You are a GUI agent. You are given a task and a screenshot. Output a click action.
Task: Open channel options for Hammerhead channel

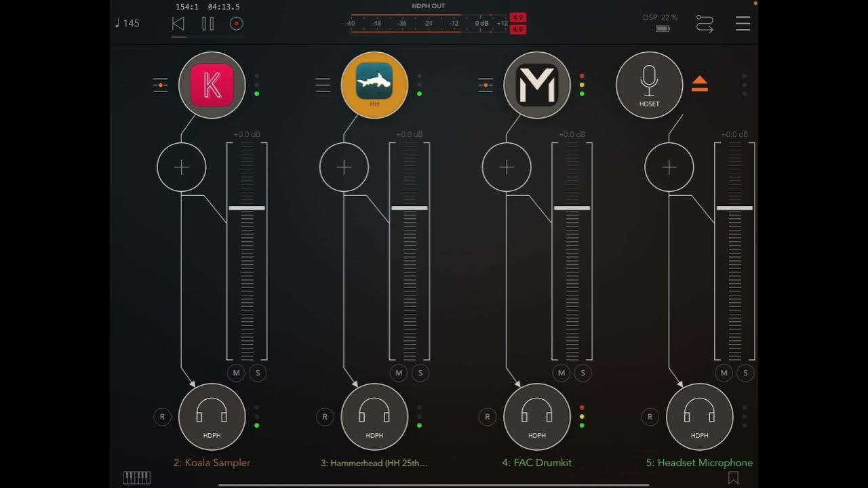[323, 85]
